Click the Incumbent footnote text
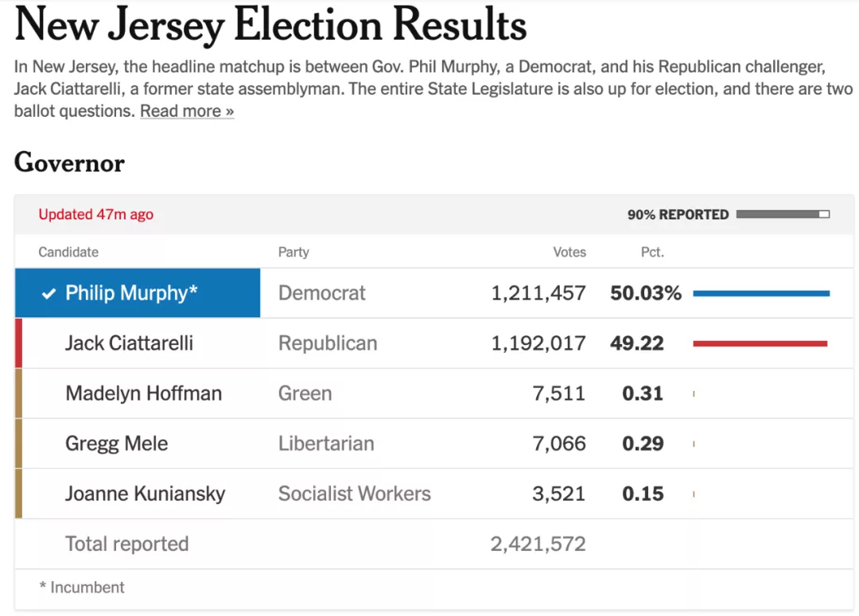The width and height of the screenshot is (859, 616). point(82,587)
